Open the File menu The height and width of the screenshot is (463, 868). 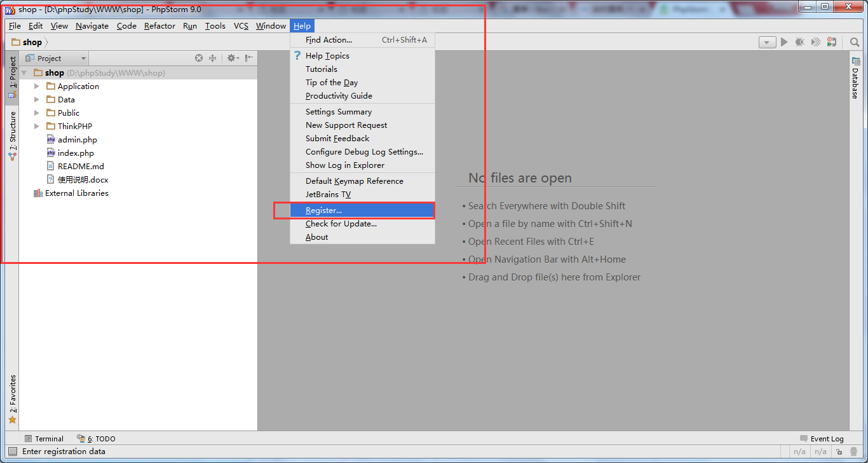coord(15,25)
